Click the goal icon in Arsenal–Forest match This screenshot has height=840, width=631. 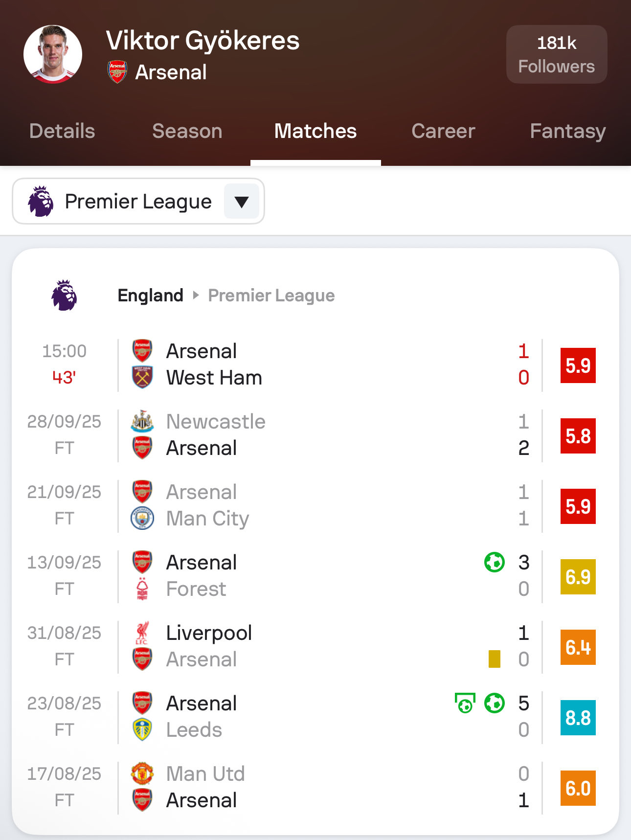coord(494,562)
